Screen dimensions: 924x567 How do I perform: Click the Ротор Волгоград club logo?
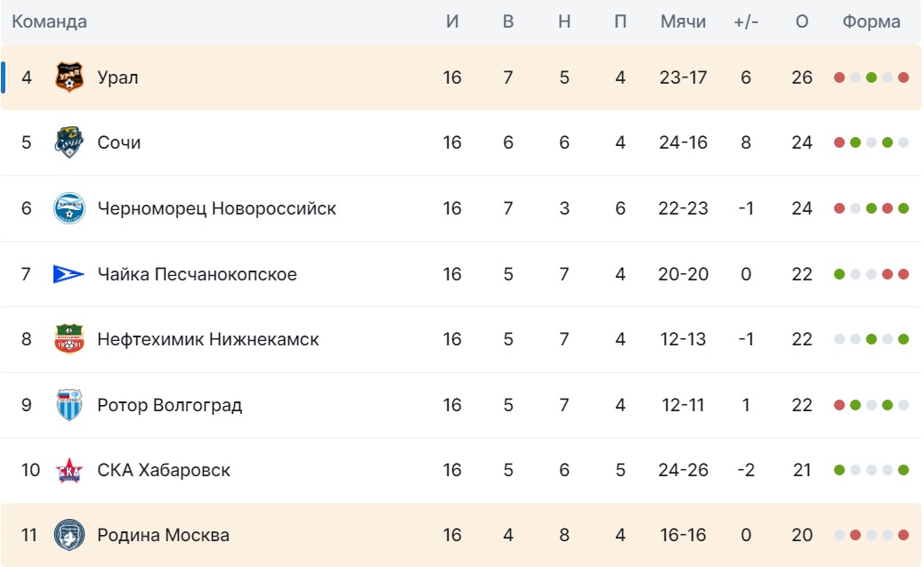(x=69, y=405)
